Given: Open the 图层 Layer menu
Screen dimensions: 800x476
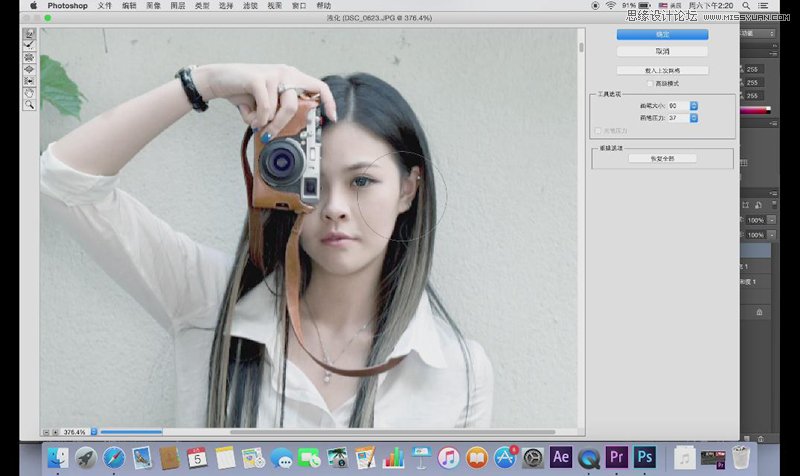Looking at the screenshot, I should click(178, 6).
